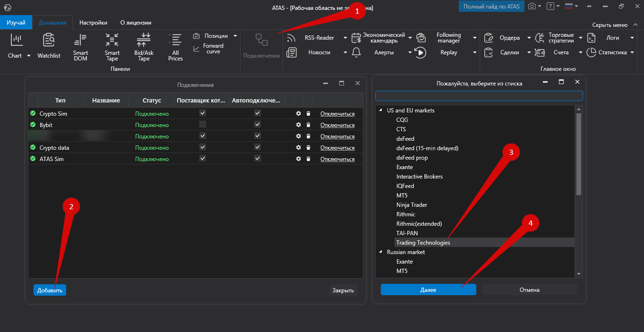
Task: Enable quote provider checkbox for Bybit
Action: (203, 125)
